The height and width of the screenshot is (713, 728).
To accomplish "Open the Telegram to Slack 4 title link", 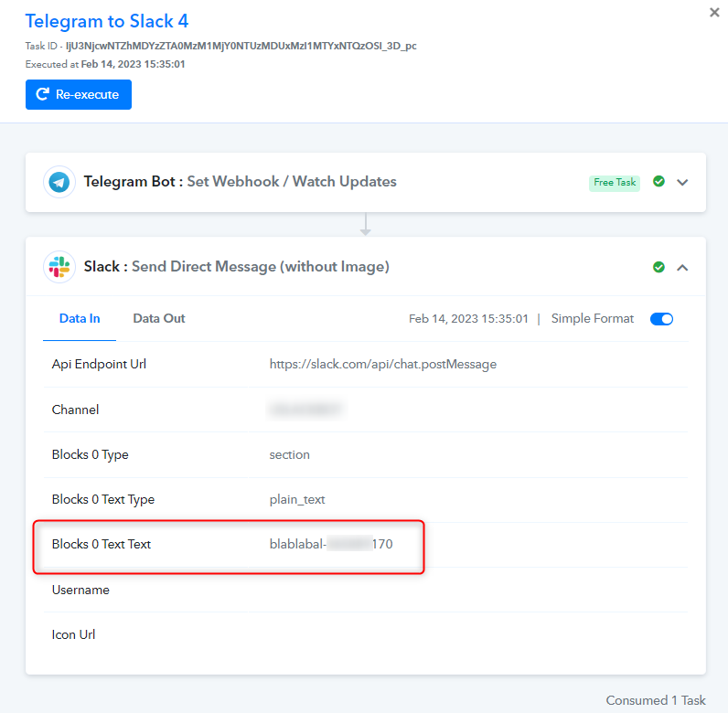I will coord(107,21).
